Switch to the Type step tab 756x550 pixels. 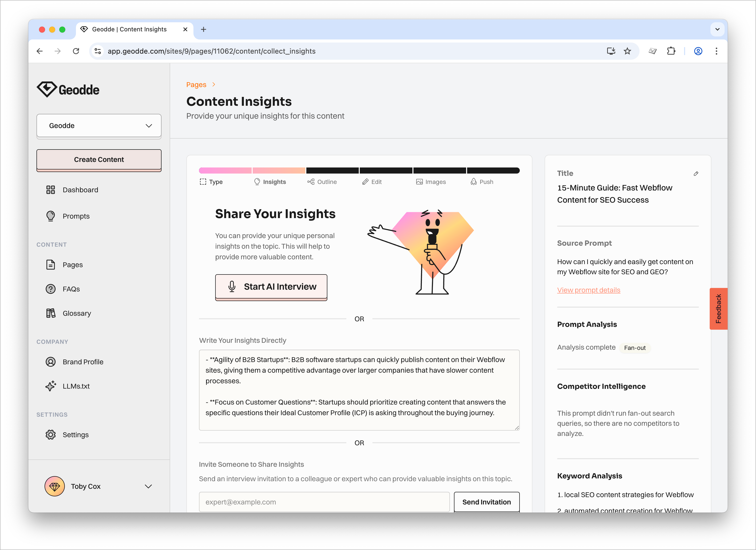(x=211, y=182)
